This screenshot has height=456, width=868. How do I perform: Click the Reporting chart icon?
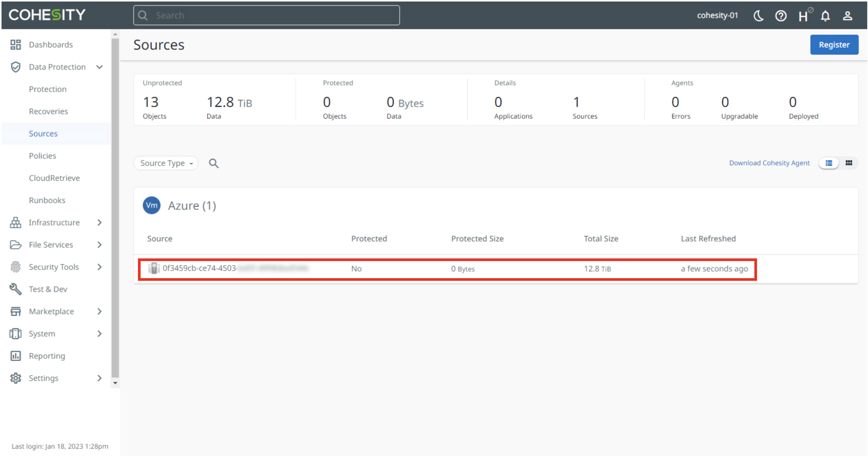pyautogui.click(x=16, y=356)
